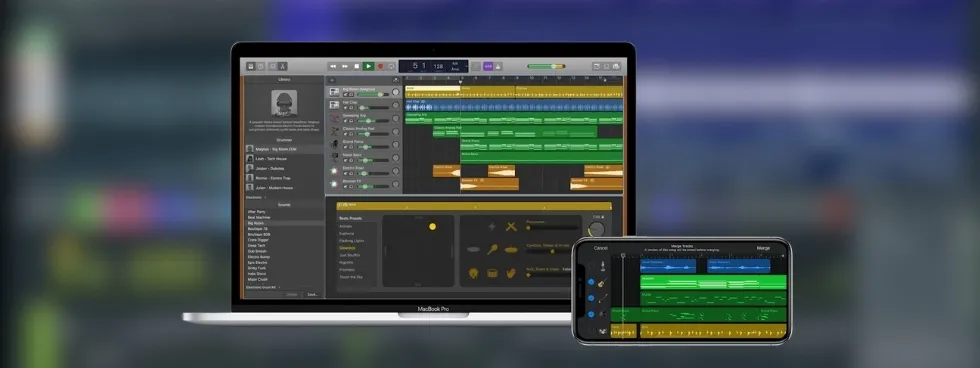980x368 pixels.
Task: Click the yellow puck in XY pad
Action: click(432, 227)
